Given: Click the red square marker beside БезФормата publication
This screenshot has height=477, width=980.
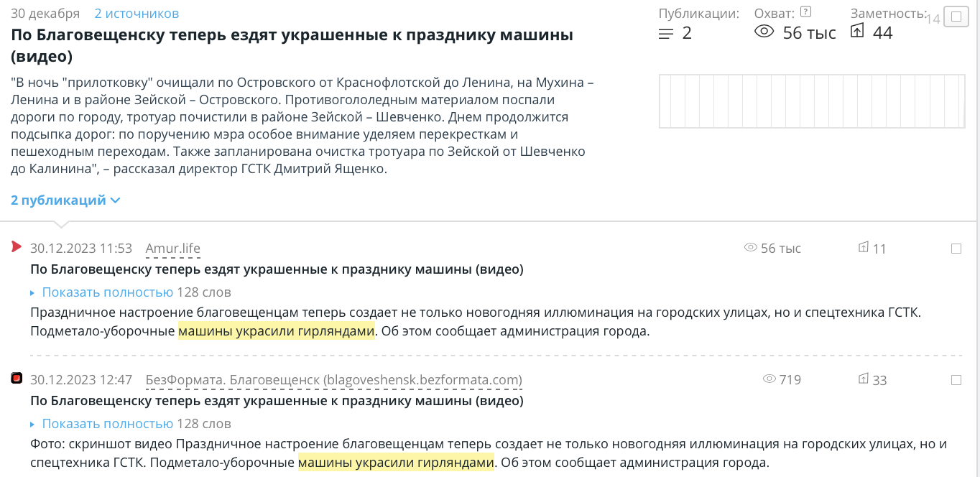Looking at the screenshot, I should coord(17,378).
